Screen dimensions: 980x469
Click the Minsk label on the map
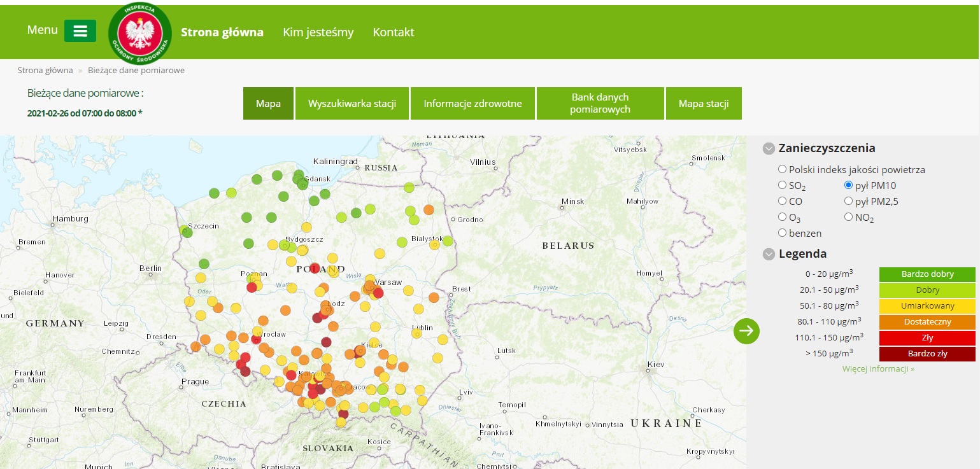click(572, 202)
